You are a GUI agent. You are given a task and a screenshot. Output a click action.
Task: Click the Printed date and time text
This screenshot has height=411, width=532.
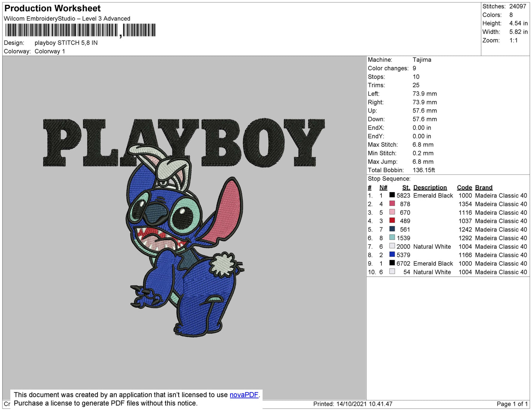352,404
